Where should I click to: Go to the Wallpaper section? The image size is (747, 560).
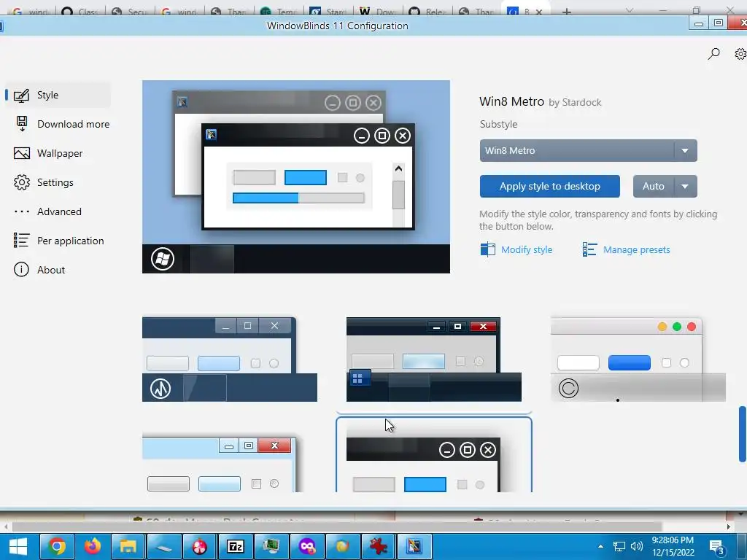pos(49,153)
